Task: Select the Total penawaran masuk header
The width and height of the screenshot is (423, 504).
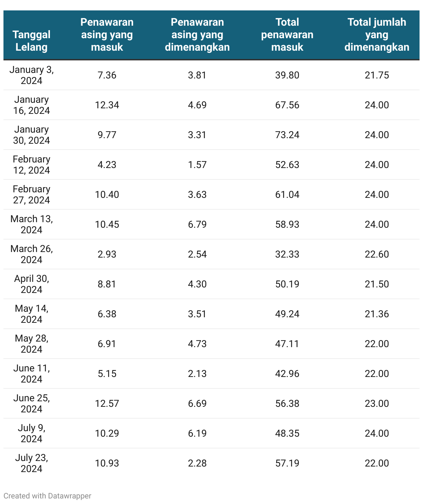Action: (287, 35)
